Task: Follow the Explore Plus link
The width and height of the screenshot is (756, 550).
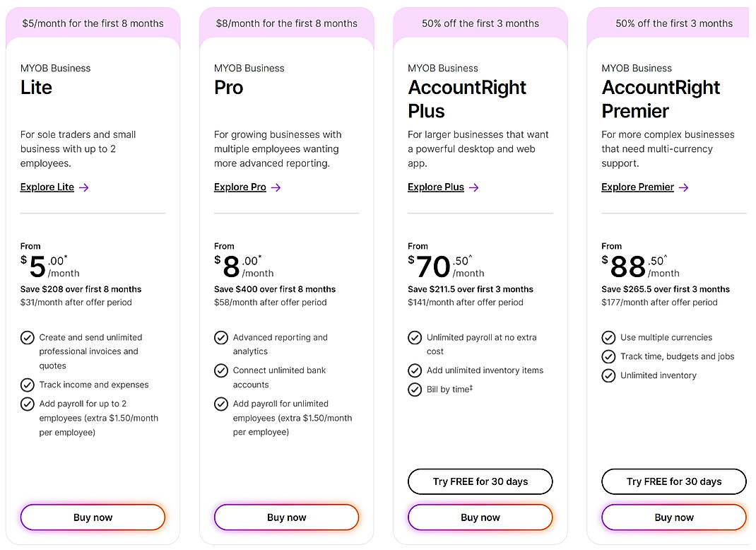Action: 436,187
